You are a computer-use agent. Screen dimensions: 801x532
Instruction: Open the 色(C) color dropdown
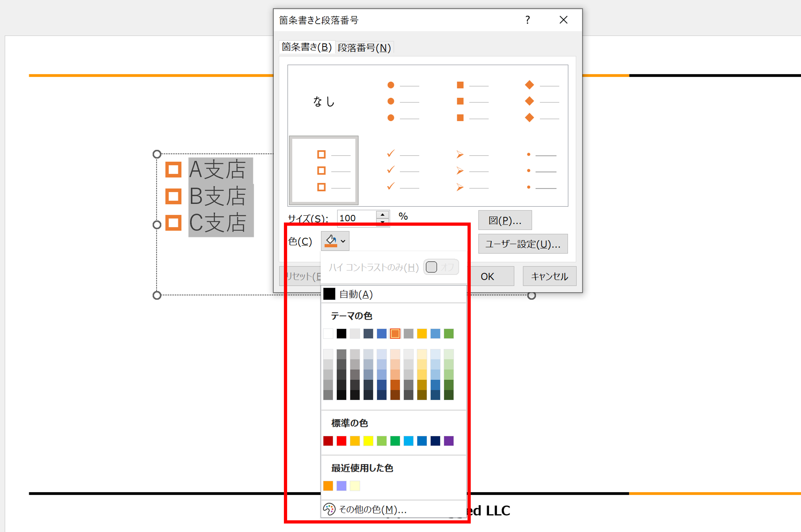(x=343, y=241)
